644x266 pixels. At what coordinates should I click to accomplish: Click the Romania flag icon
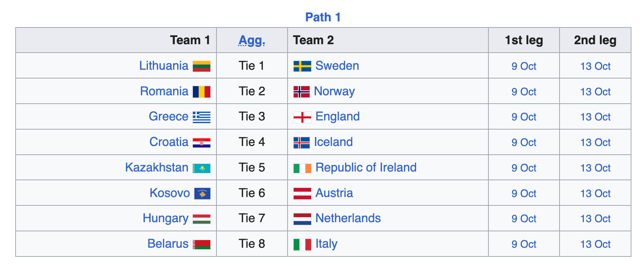pos(202,92)
